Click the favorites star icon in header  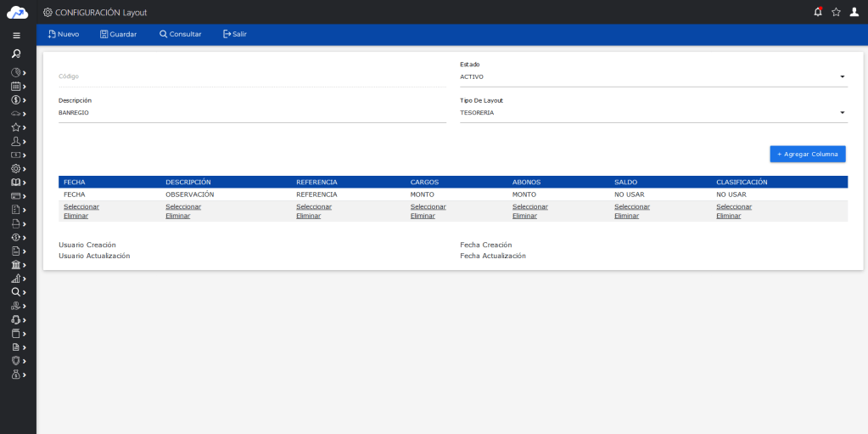[x=836, y=12]
